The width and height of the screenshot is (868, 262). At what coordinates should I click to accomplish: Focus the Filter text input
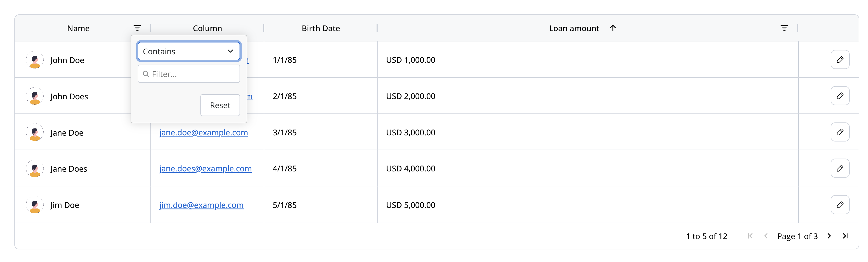pyautogui.click(x=189, y=74)
